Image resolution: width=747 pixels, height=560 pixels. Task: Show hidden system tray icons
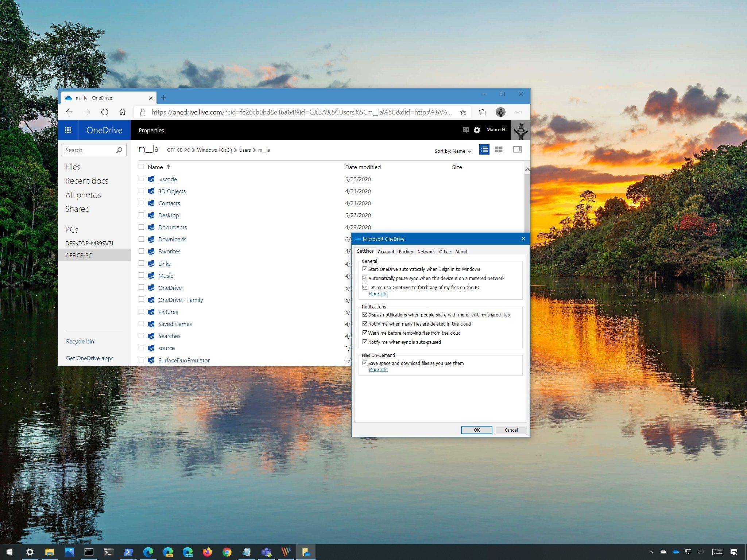tap(650, 552)
